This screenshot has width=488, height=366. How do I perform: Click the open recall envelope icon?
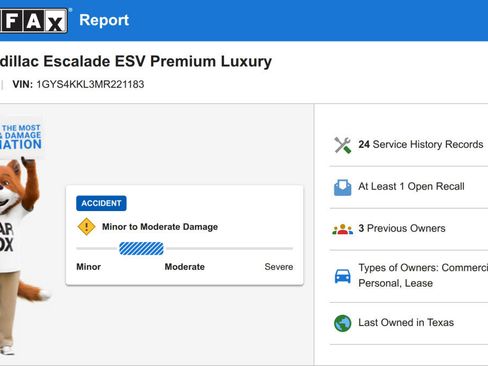(x=343, y=187)
